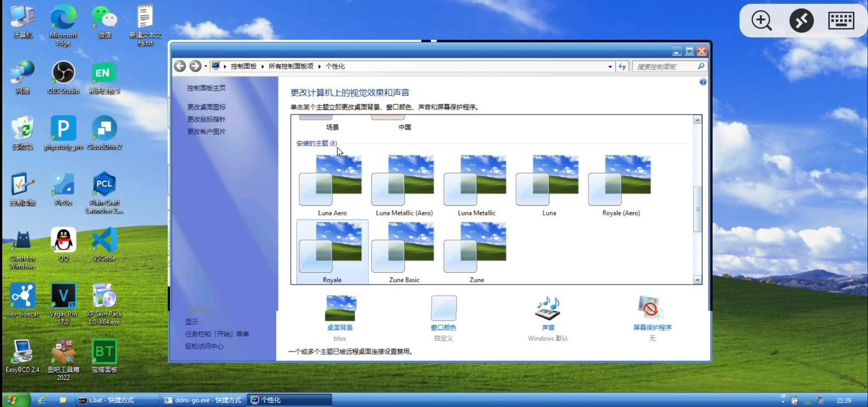The width and height of the screenshot is (868, 407).
Task: Select the Royale (Aero) theme
Action: (621, 185)
